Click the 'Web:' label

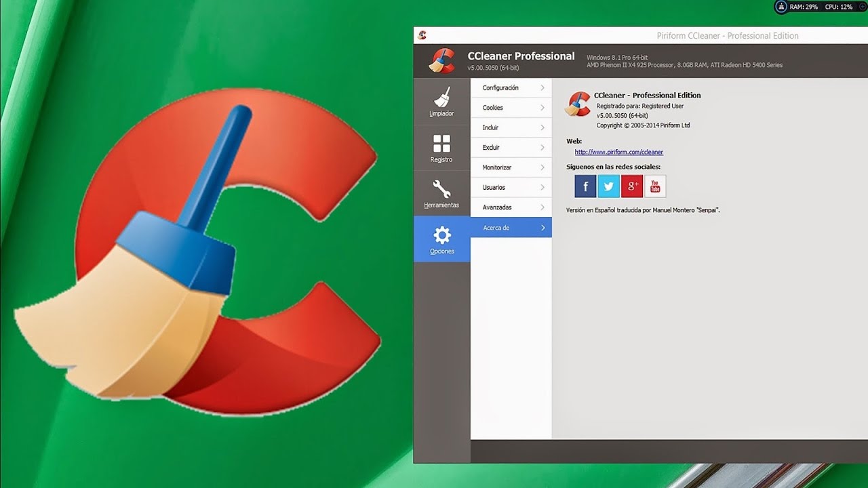click(574, 141)
